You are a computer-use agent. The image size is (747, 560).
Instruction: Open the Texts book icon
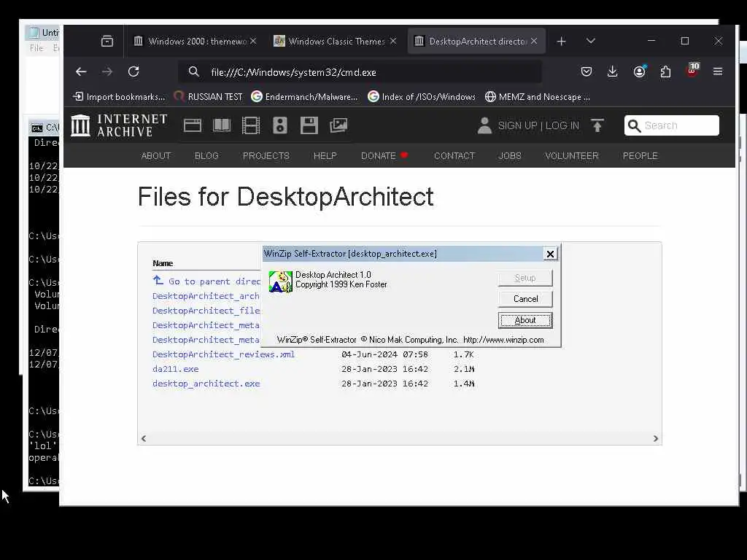click(x=222, y=125)
